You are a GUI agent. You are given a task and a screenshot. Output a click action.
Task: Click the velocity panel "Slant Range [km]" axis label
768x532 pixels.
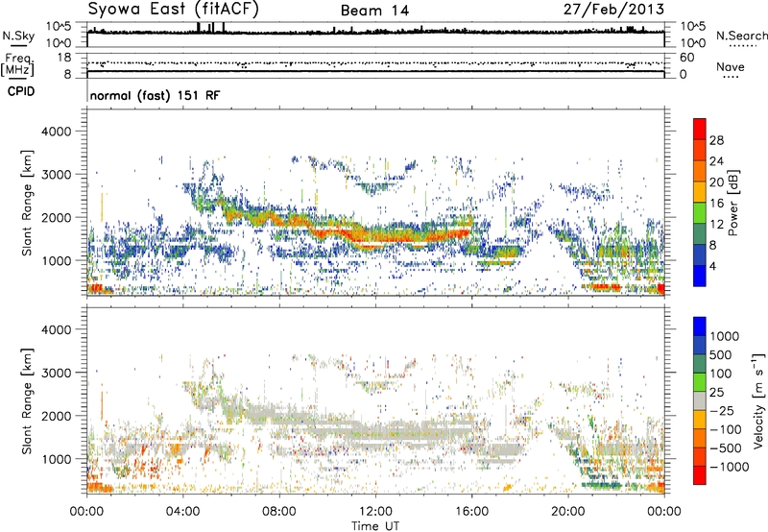pyautogui.click(x=27, y=401)
